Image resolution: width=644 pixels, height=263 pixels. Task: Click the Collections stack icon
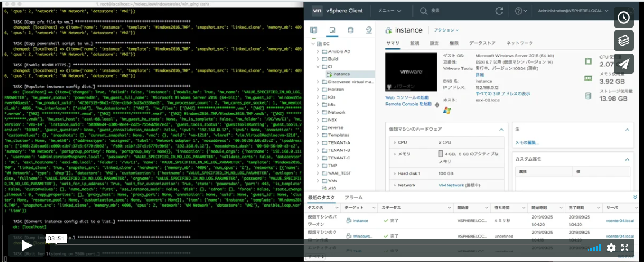[624, 41]
